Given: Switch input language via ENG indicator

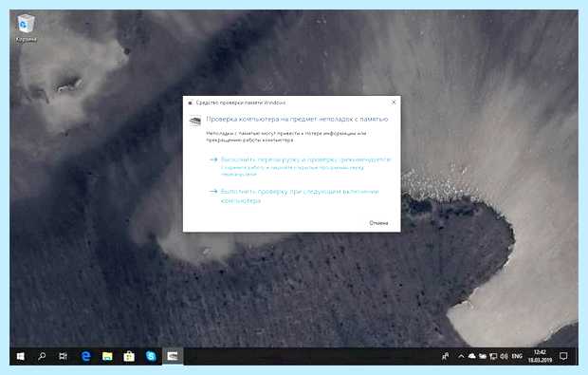Looking at the screenshot, I should (x=517, y=356).
